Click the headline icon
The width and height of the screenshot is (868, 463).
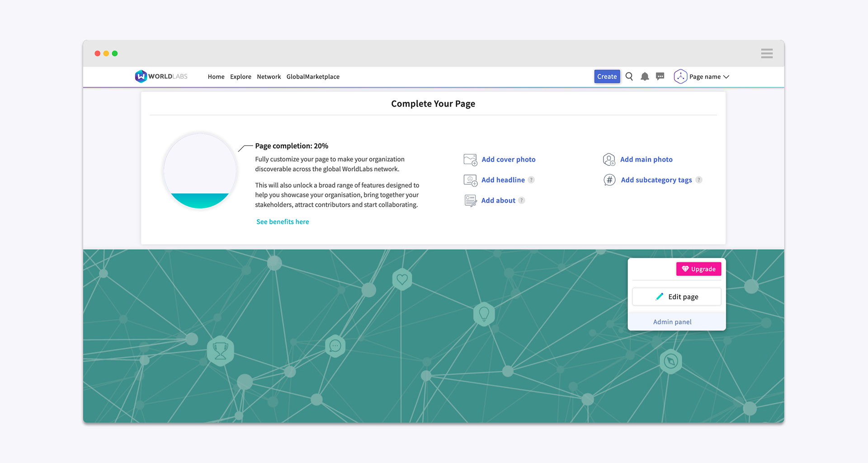coord(471,180)
